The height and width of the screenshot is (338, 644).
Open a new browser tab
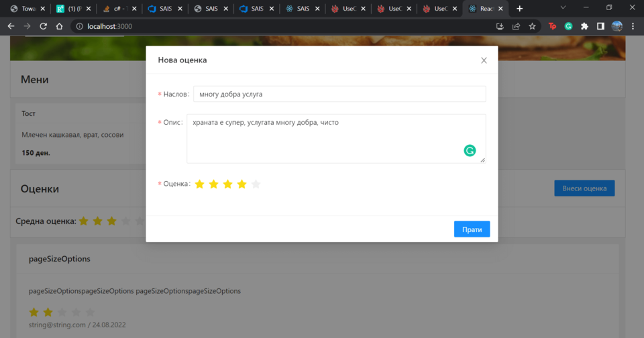click(519, 9)
